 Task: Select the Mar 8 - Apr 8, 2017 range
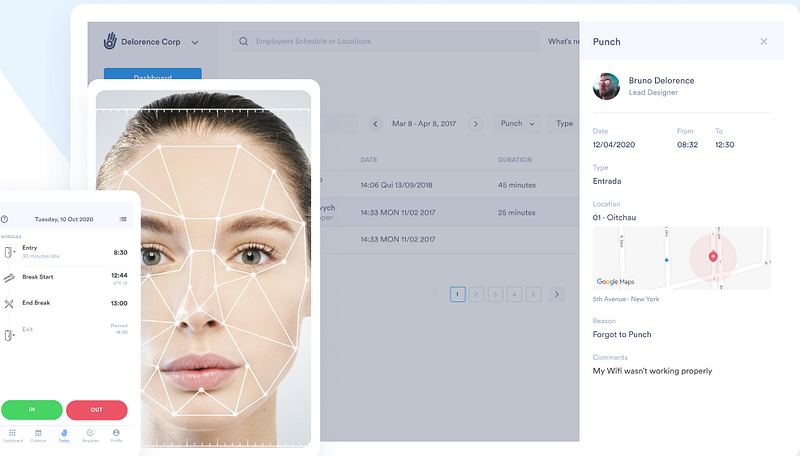(424, 123)
